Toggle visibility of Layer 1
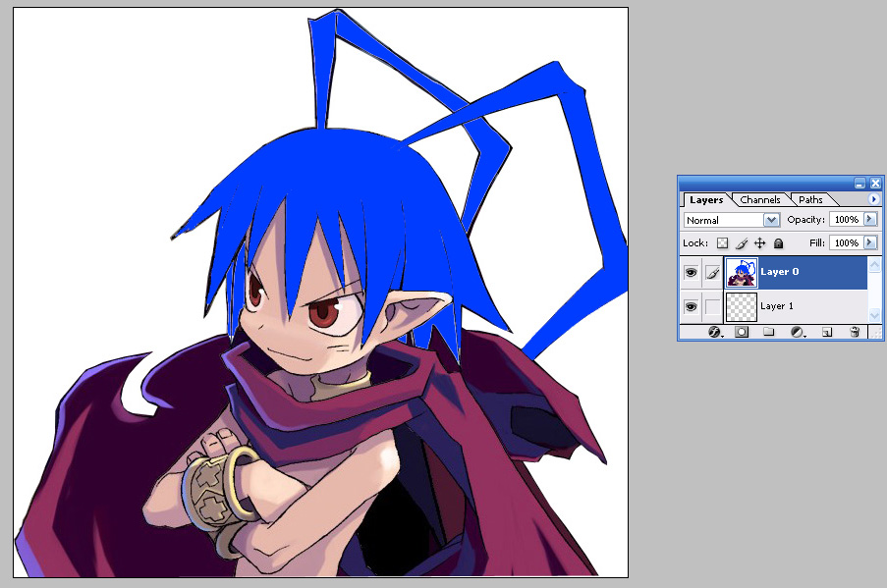This screenshot has width=887, height=588. [x=691, y=306]
